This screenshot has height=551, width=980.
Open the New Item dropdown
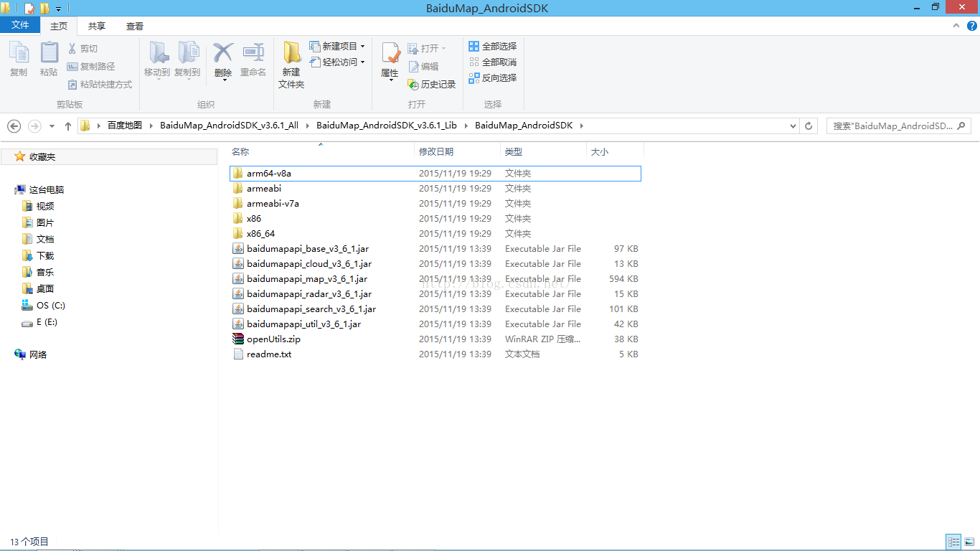[337, 46]
